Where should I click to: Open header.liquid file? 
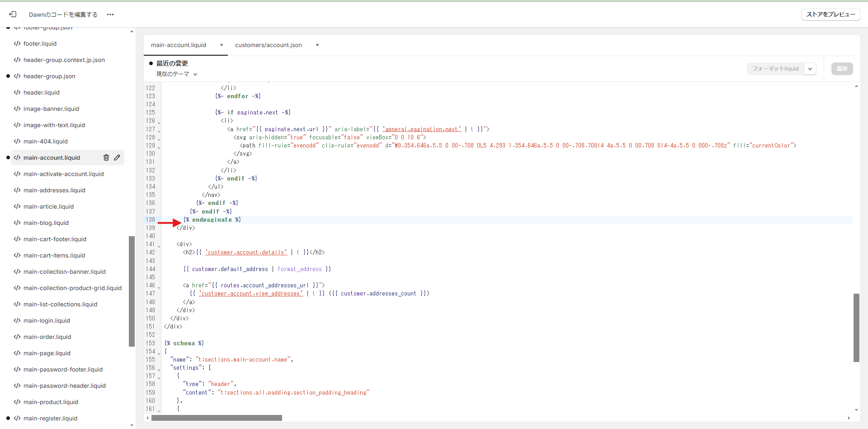click(42, 92)
